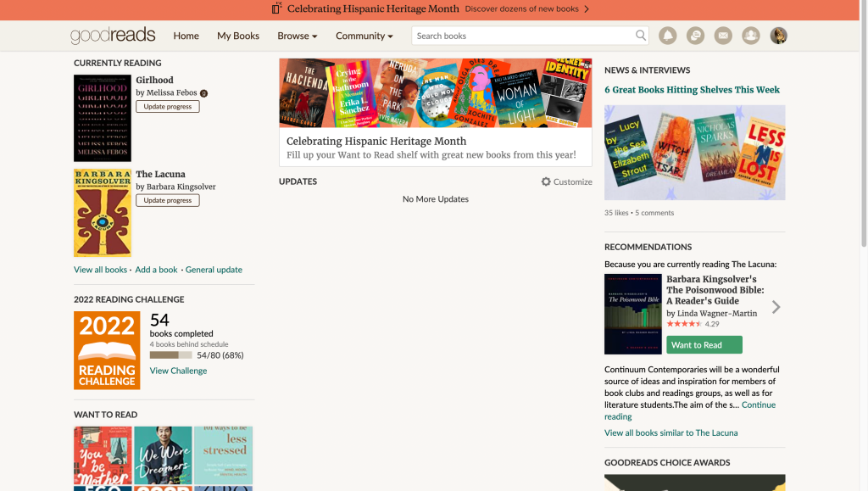Click the Want to Read button
Screen dimensions: 868x491
coord(704,345)
